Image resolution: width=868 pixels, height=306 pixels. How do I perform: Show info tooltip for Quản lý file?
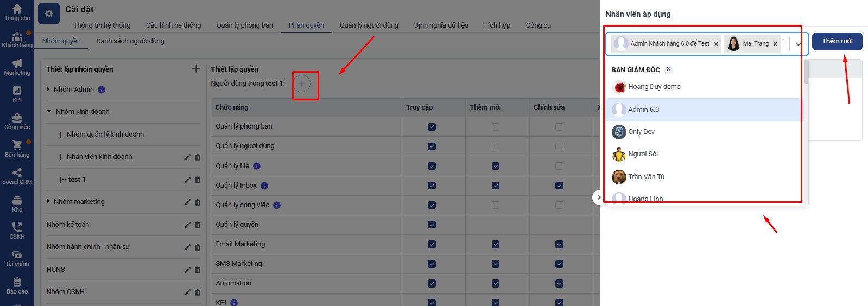click(257, 166)
